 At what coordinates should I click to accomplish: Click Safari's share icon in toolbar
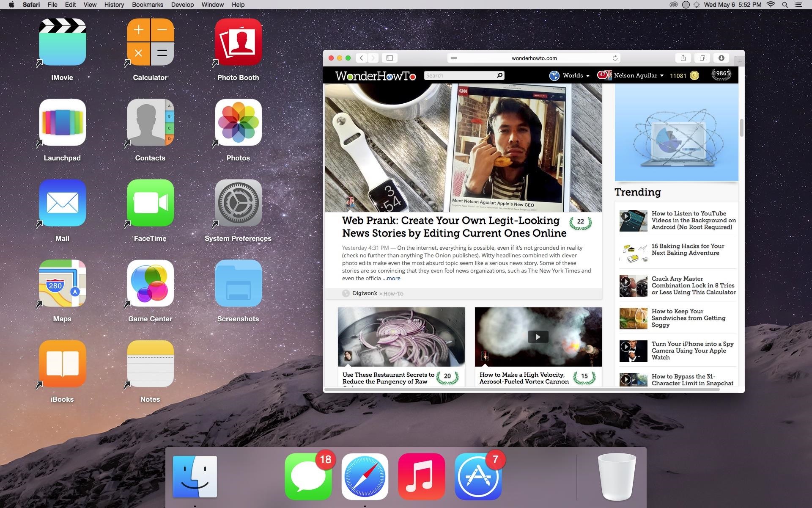pos(683,58)
